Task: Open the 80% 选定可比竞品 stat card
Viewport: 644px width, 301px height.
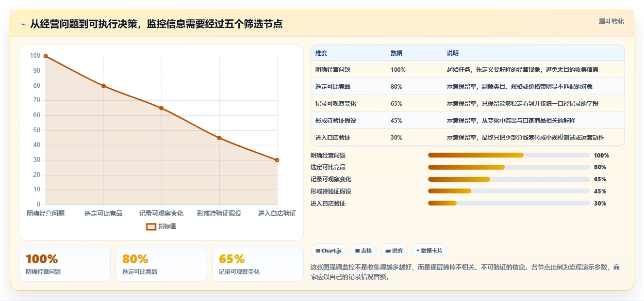Action: (x=161, y=264)
